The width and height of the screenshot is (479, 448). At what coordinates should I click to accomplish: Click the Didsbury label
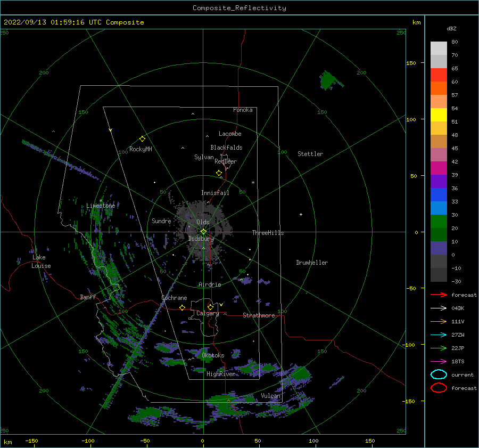pyautogui.click(x=201, y=239)
